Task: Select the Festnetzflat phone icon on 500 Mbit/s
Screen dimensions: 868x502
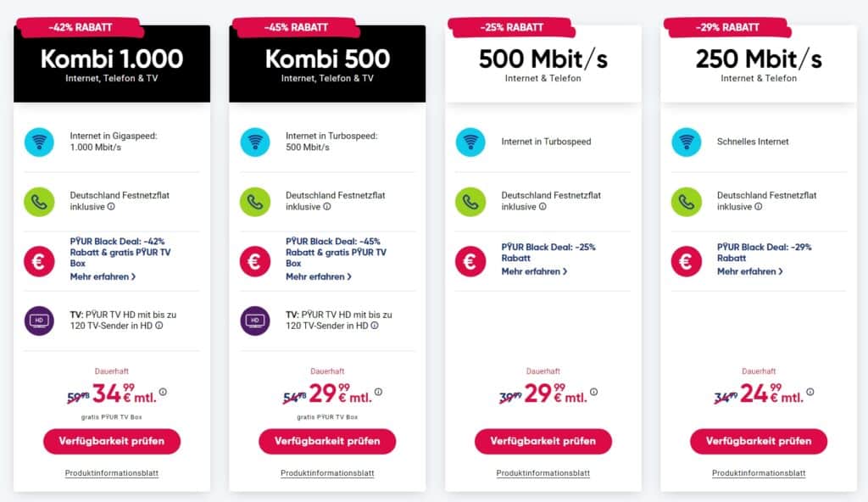Action: 471,201
